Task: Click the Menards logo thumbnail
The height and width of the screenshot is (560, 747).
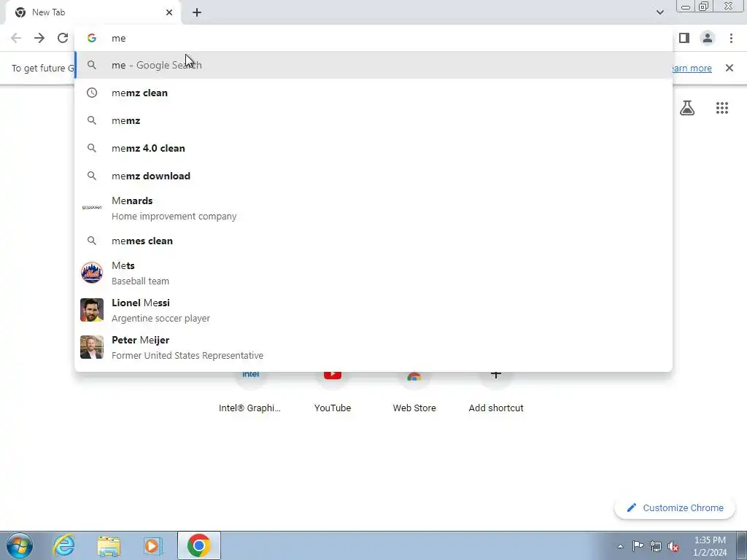Action: coord(92,208)
